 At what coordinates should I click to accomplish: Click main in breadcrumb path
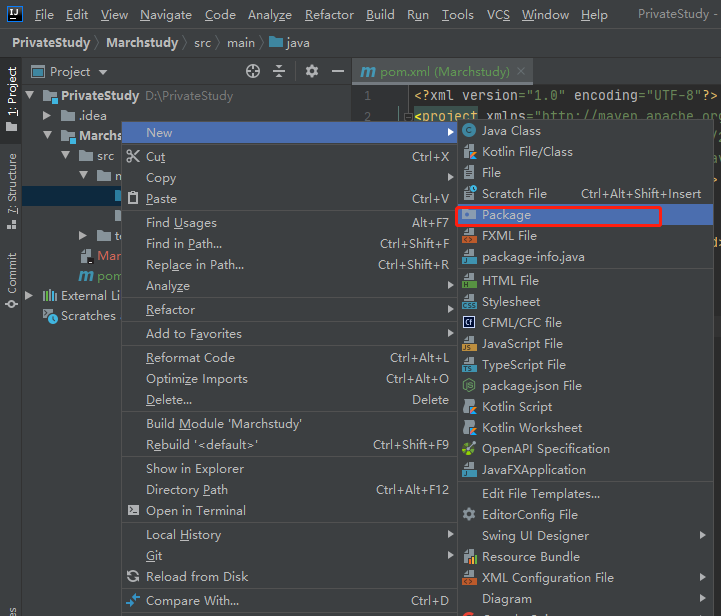click(x=240, y=43)
